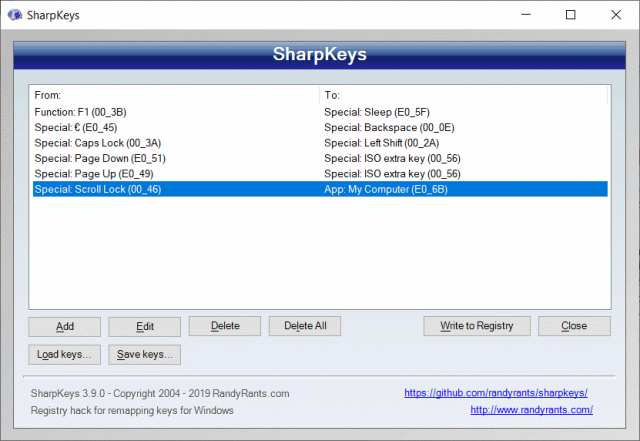
Task: Open the github.com/randyrants/sharpkeys link
Action: point(496,393)
